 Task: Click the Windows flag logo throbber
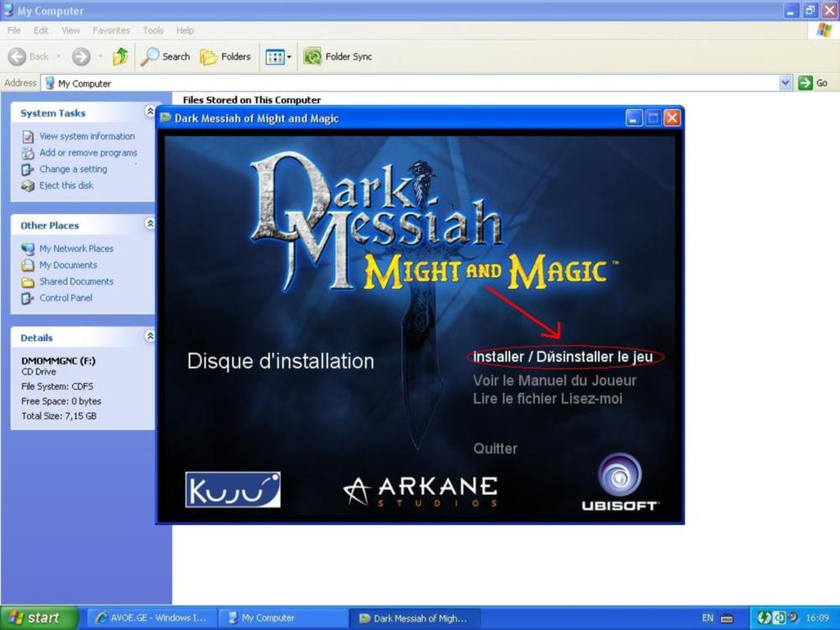[825, 30]
